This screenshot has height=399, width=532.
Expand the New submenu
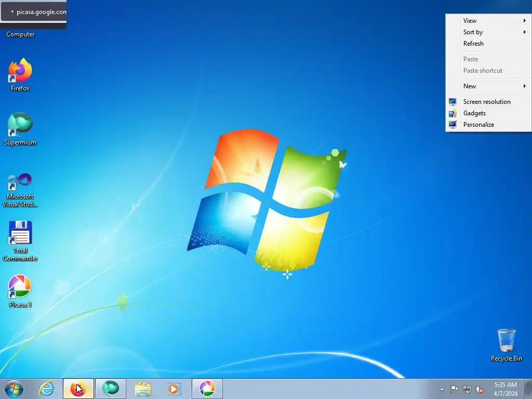488,86
